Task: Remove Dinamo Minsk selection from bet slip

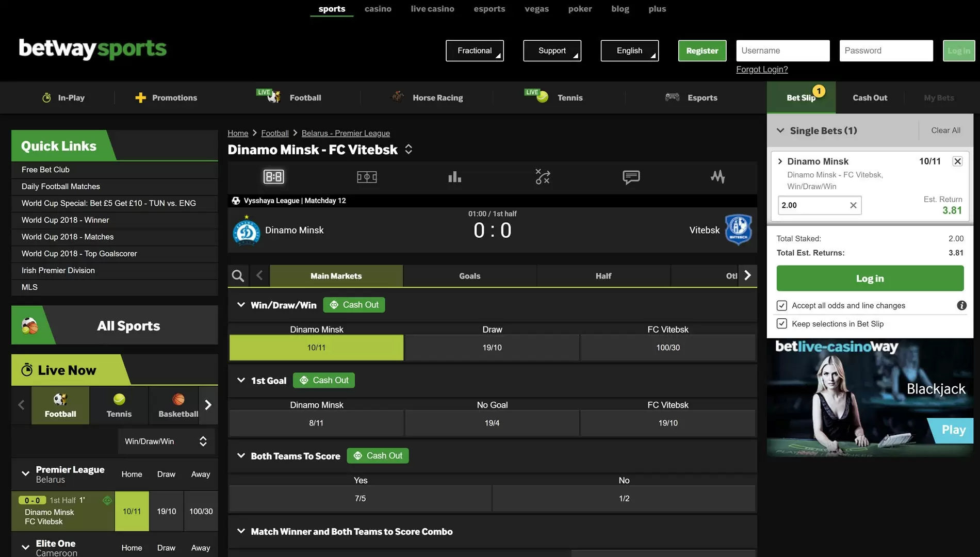Action: click(x=957, y=161)
